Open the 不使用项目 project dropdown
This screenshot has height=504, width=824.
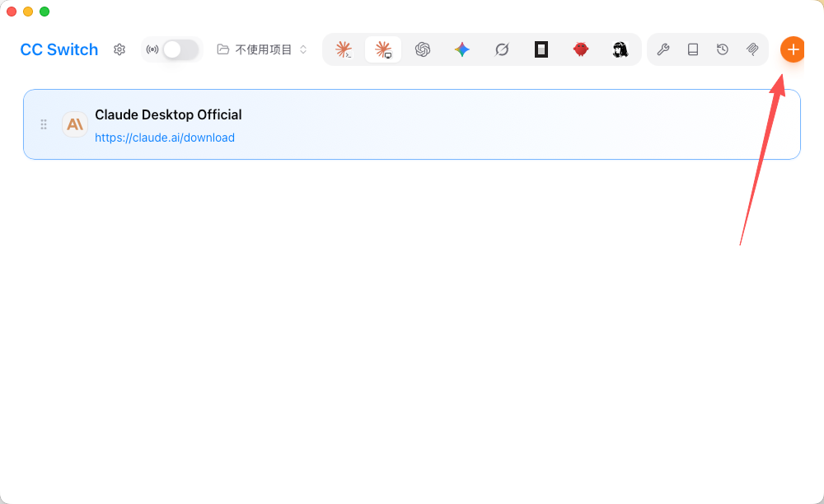[262, 49]
